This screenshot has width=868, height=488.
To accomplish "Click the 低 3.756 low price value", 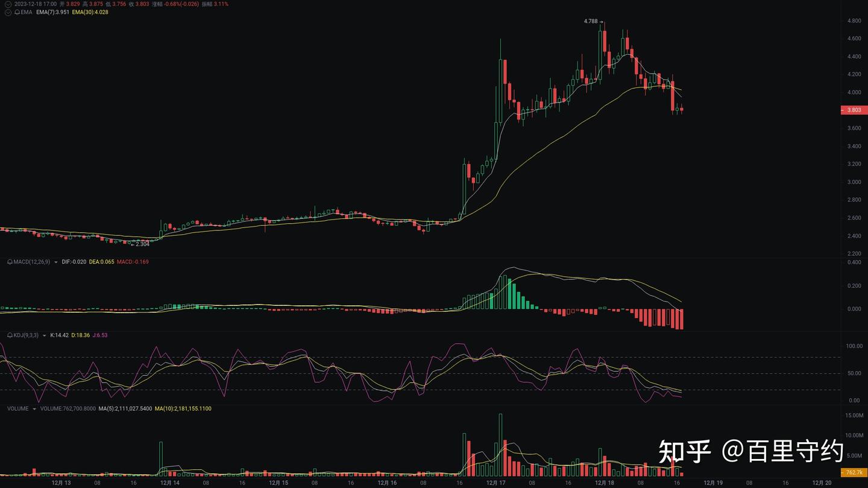I will click(116, 4).
